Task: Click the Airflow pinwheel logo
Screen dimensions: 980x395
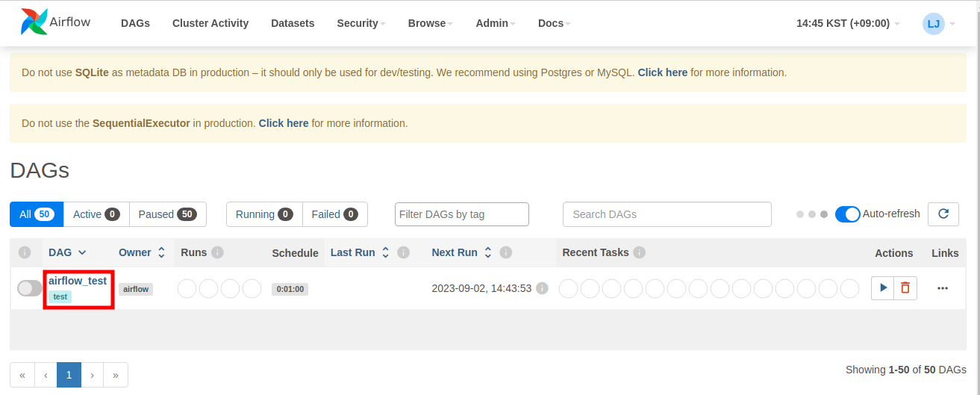Action: tap(34, 22)
